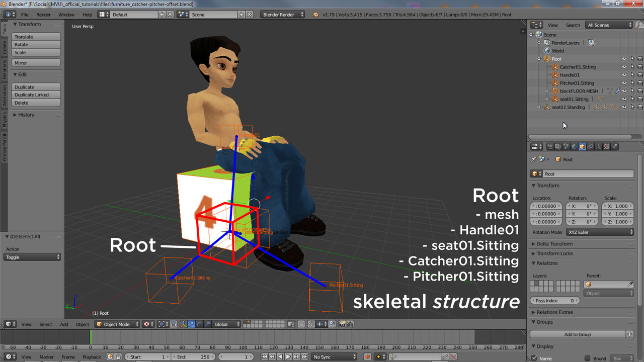Image resolution: width=644 pixels, height=362 pixels.
Task: Open the Object properties tab icon
Action: point(582,147)
